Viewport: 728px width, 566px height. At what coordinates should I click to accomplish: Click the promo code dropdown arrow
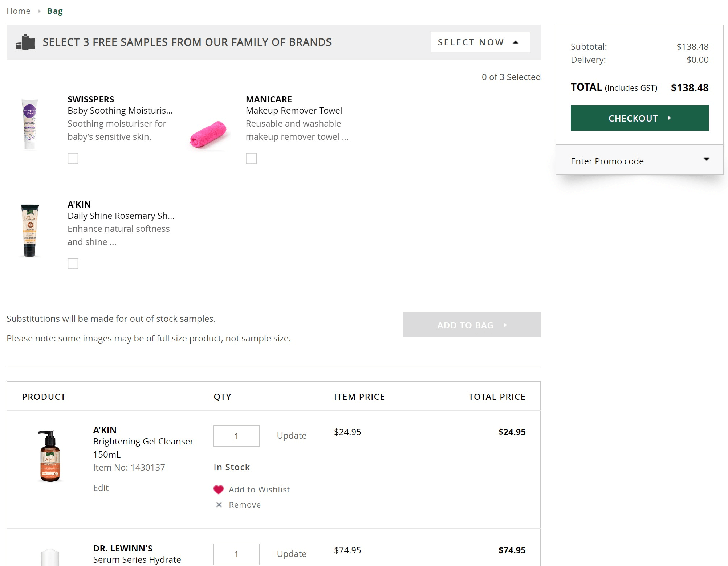[706, 159]
